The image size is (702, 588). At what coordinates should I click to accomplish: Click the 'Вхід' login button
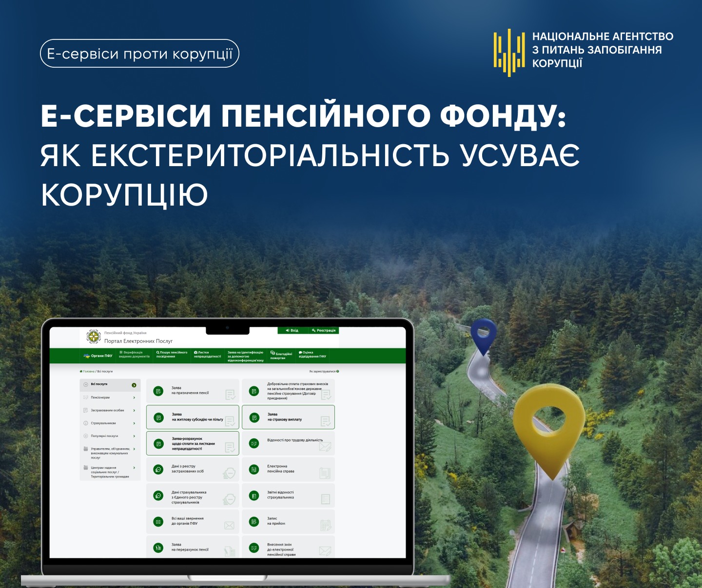pyautogui.click(x=292, y=330)
